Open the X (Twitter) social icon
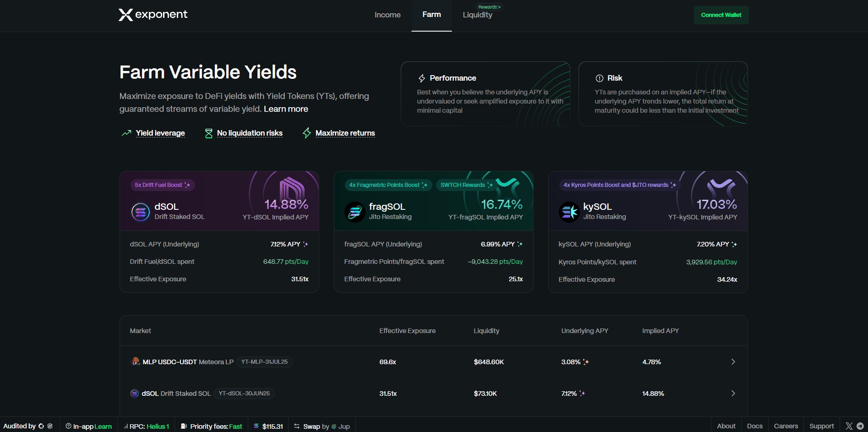 coord(849,426)
